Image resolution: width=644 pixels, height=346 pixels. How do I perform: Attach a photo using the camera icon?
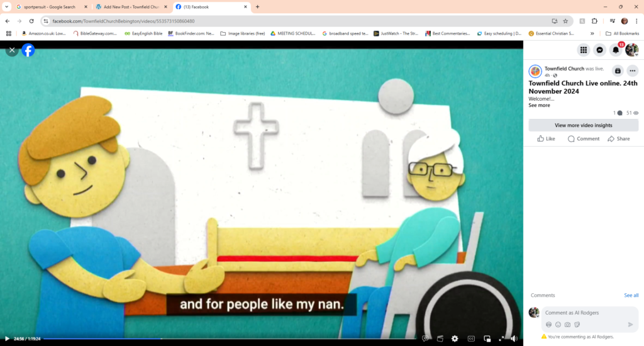click(568, 325)
